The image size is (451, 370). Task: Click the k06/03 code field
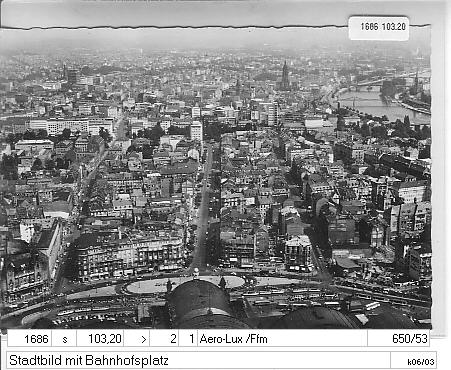[413, 361]
